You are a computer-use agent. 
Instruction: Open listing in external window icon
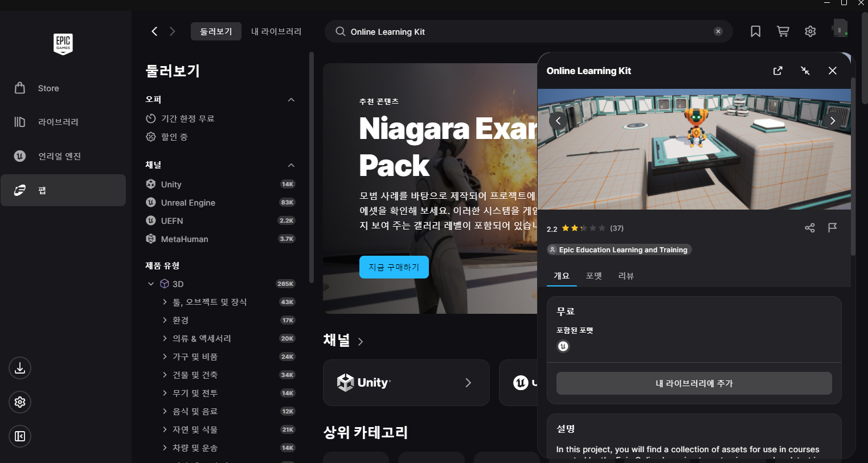pos(778,71)
